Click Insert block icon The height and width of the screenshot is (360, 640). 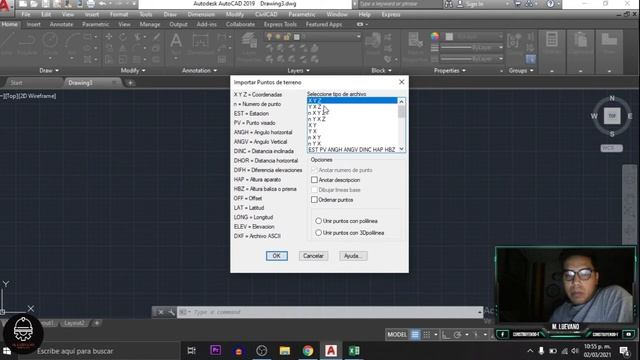[x=373, y=43]
